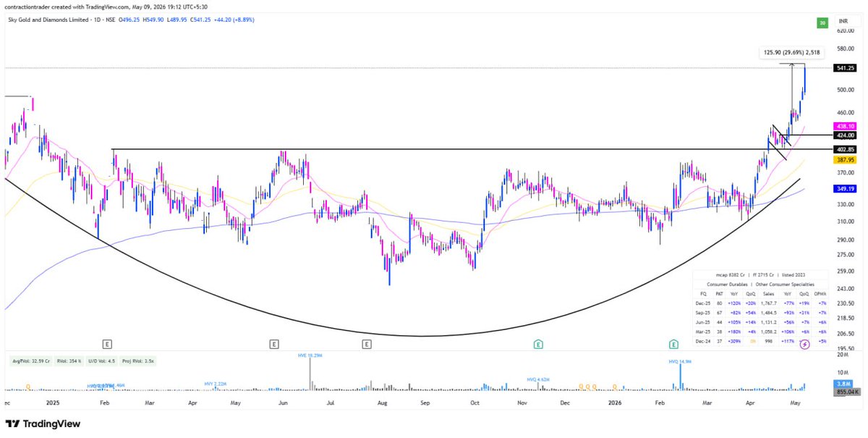Click the 620.00 label on the price axis
Screen dimensions: 868x438
click(x=846, y=31)
